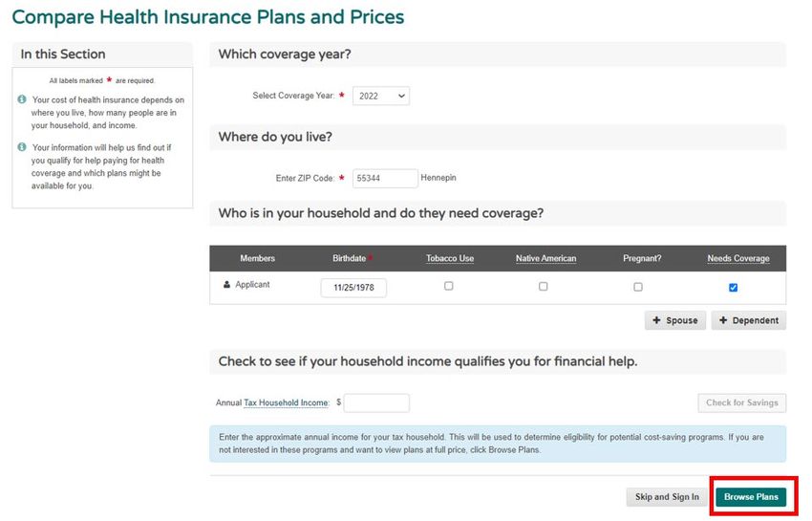Viewport: 812px width, 521px height.
Task: Click the plus icon on Spouse button
Action: click(656, 320)
